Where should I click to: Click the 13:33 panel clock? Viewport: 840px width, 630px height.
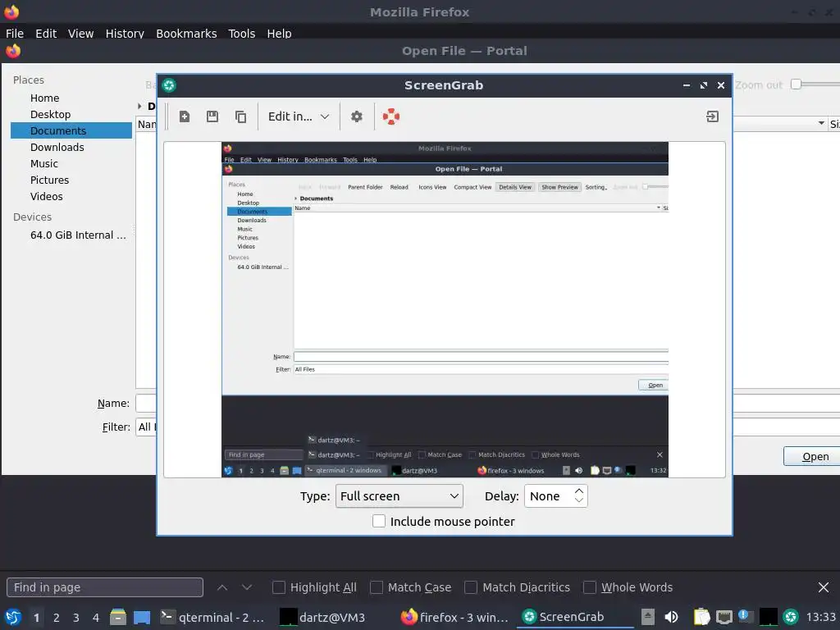coord(820,617)
